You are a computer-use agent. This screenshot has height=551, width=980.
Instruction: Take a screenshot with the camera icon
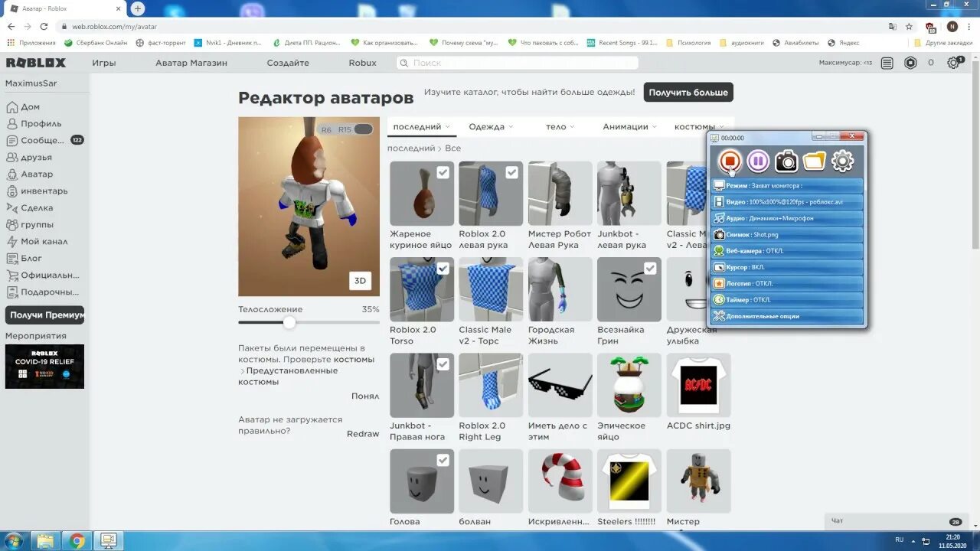(x=786, y=161)
